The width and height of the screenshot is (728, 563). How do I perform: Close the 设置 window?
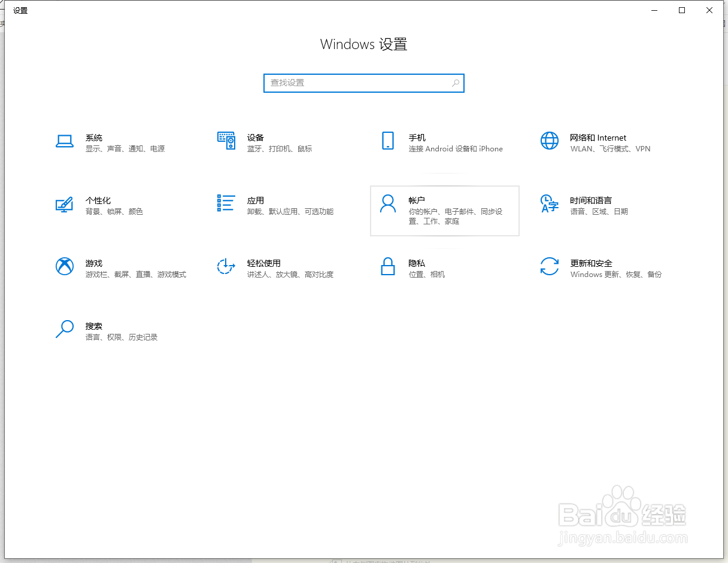pos(709,10)
